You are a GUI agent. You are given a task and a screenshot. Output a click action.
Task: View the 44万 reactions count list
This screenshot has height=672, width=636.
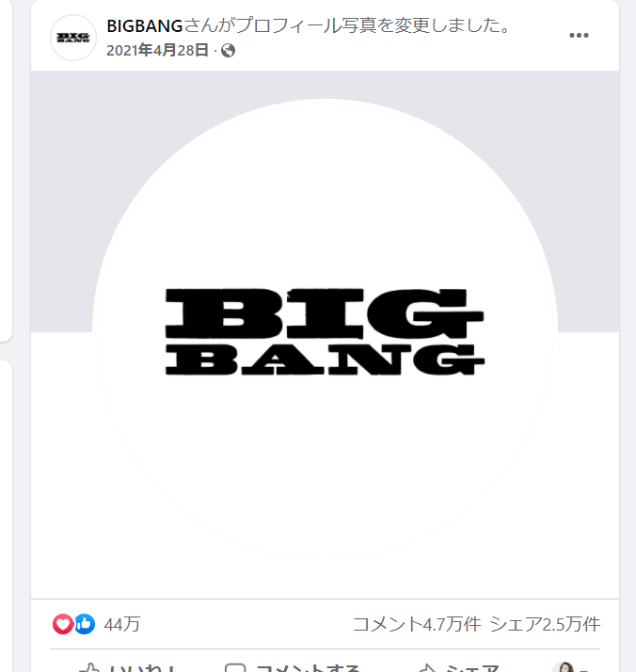122,624
